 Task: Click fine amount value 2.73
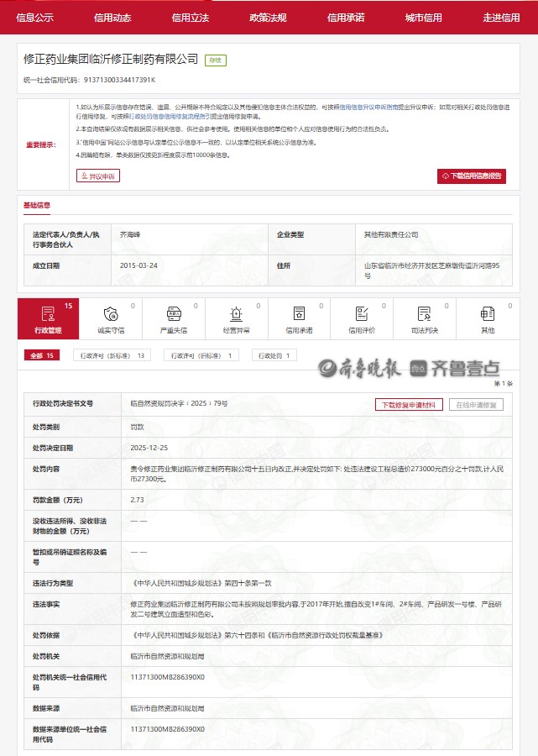pyautogui.click(x=137, y=500)
